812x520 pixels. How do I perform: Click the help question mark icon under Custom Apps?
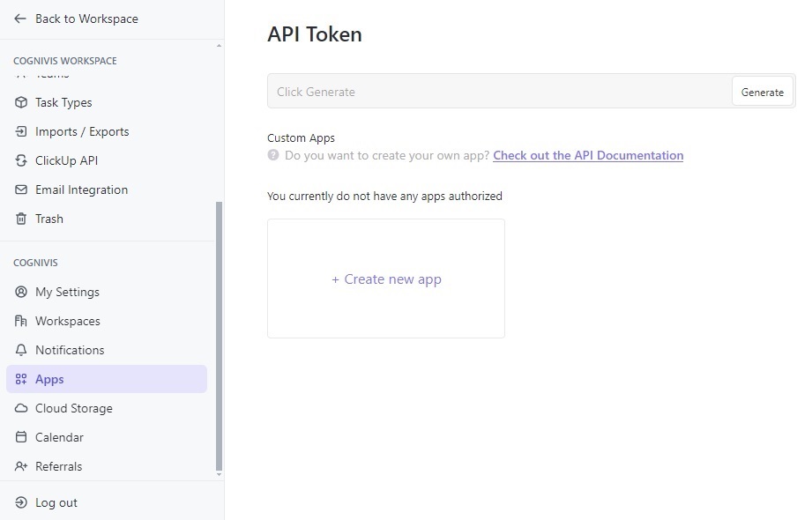[x=273, y=155]
